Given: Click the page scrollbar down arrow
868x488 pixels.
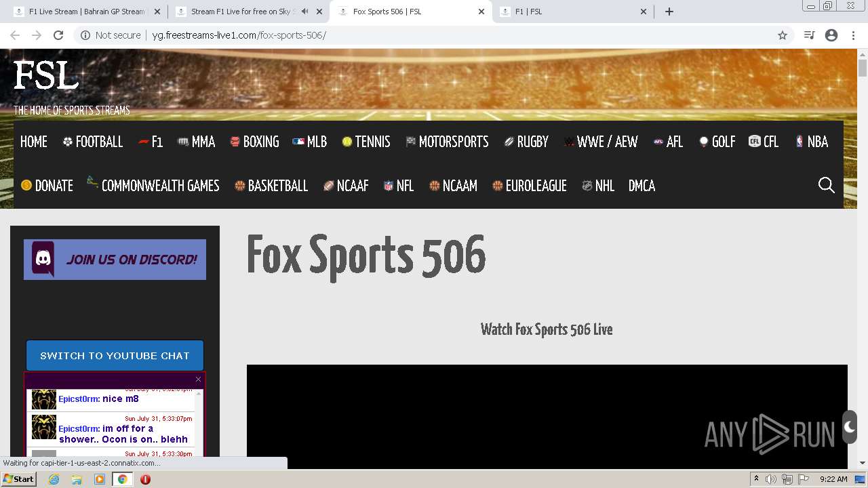Looking at the screenshot, I should [863, 463].
